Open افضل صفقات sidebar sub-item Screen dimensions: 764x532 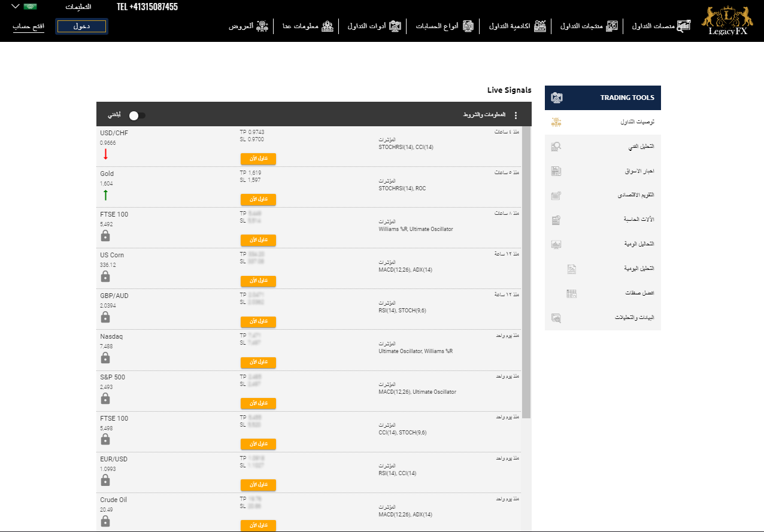603,294
